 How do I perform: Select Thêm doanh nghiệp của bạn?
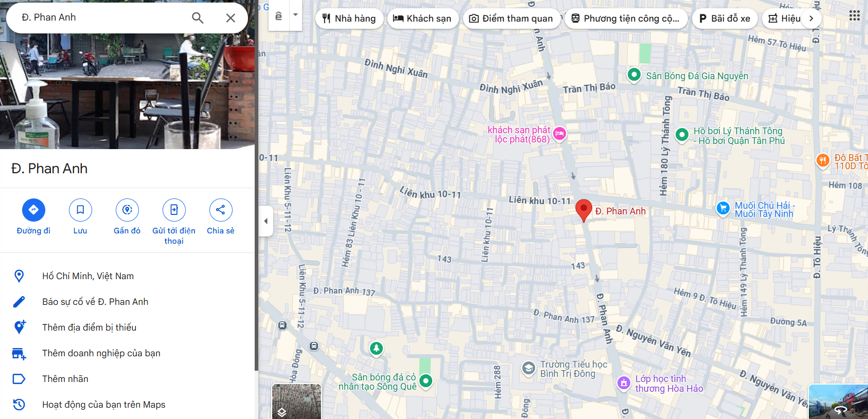(128, 353)
